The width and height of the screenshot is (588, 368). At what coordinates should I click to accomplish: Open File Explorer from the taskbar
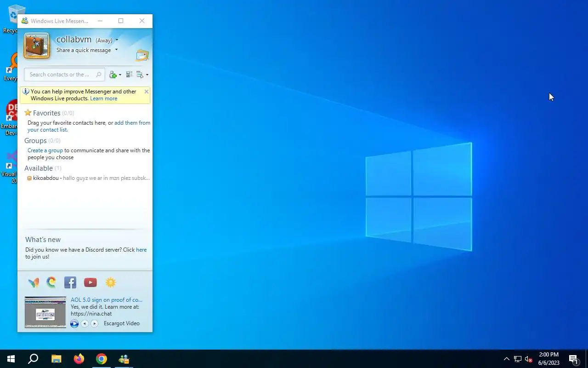pyautogui.click(x=56, y=359)
